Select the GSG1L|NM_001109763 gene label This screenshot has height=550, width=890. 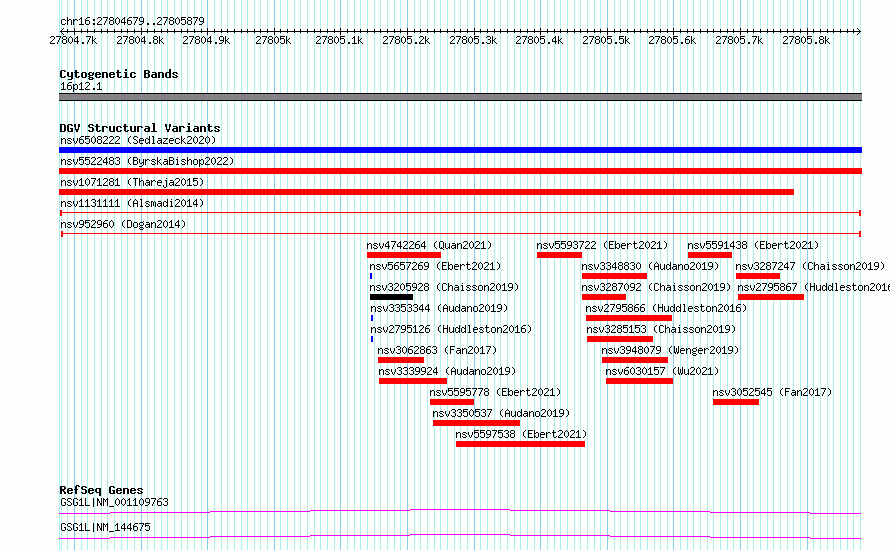114,502
